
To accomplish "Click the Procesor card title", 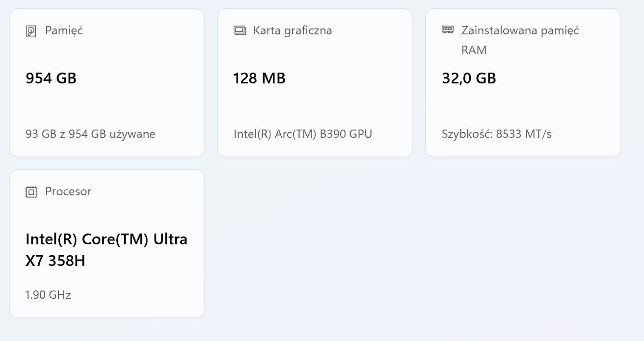I will [68, 192].
